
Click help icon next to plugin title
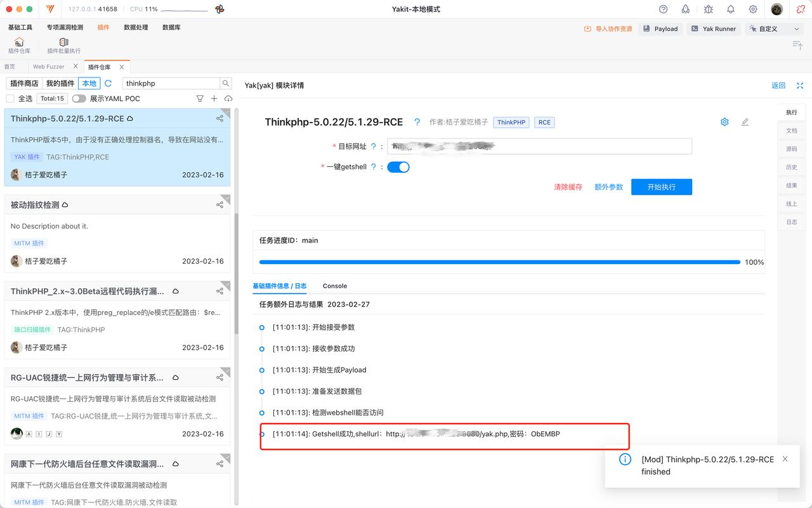417,122
